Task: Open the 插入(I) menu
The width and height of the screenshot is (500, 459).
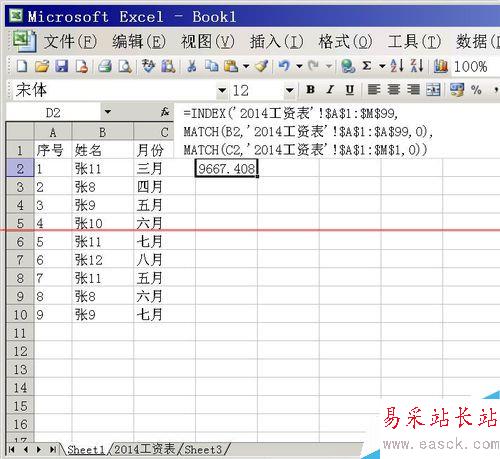Action: 276,42
